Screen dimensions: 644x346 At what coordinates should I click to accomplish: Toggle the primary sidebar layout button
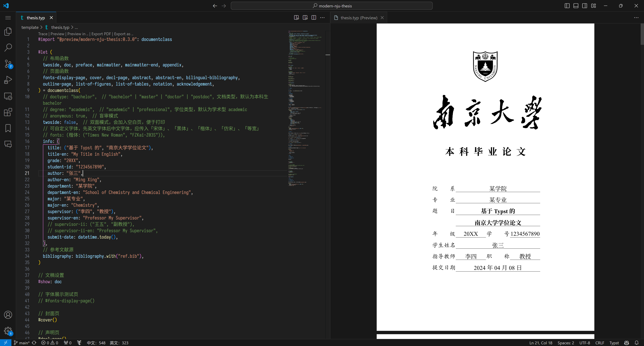(567, 6)
